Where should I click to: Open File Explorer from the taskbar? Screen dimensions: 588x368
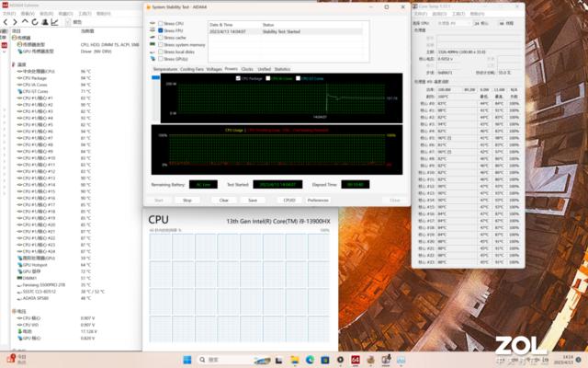coord(295,360)
